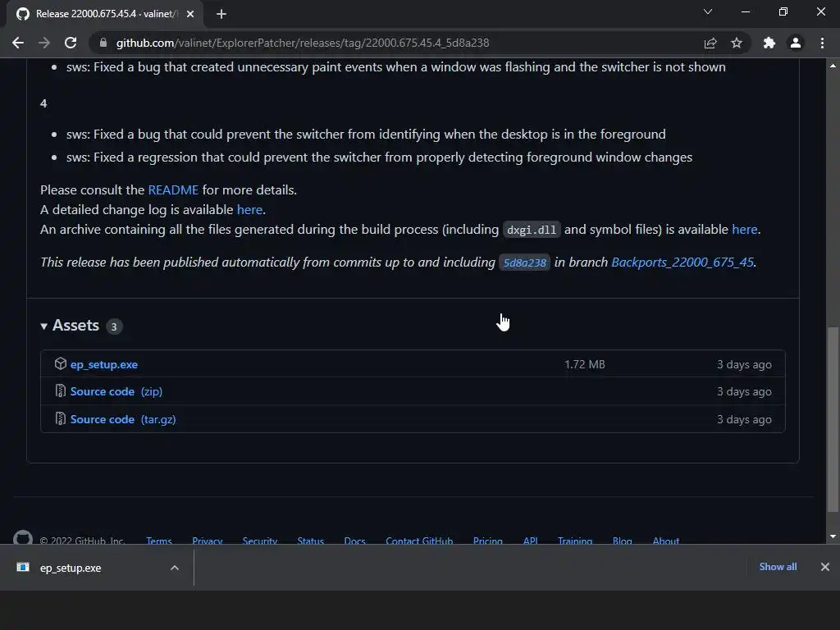
Task: Open the Chrome profile icon
Action: [x=796, y=43]
